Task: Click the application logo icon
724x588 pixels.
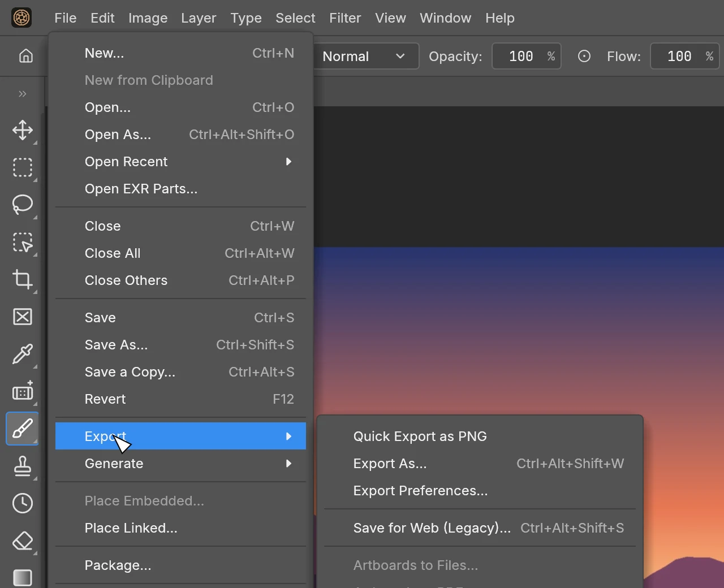Action: [21, 18]
